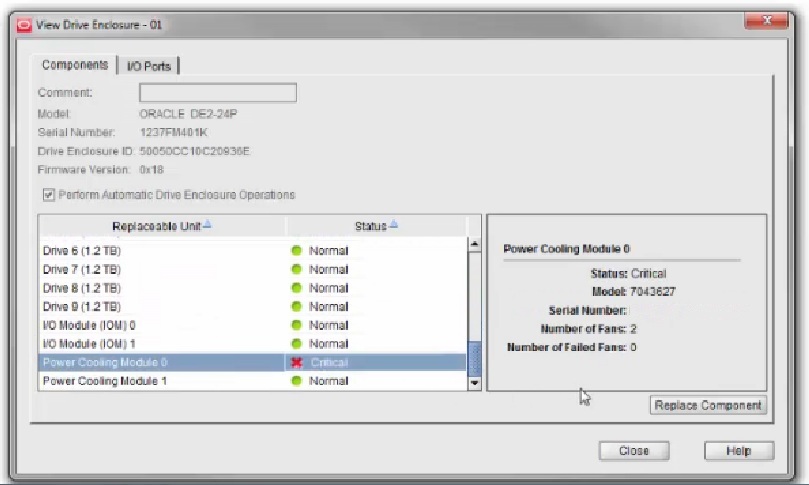Click green status icon for Drive 7
The image size is (809, 485).
tap(297, 269)
